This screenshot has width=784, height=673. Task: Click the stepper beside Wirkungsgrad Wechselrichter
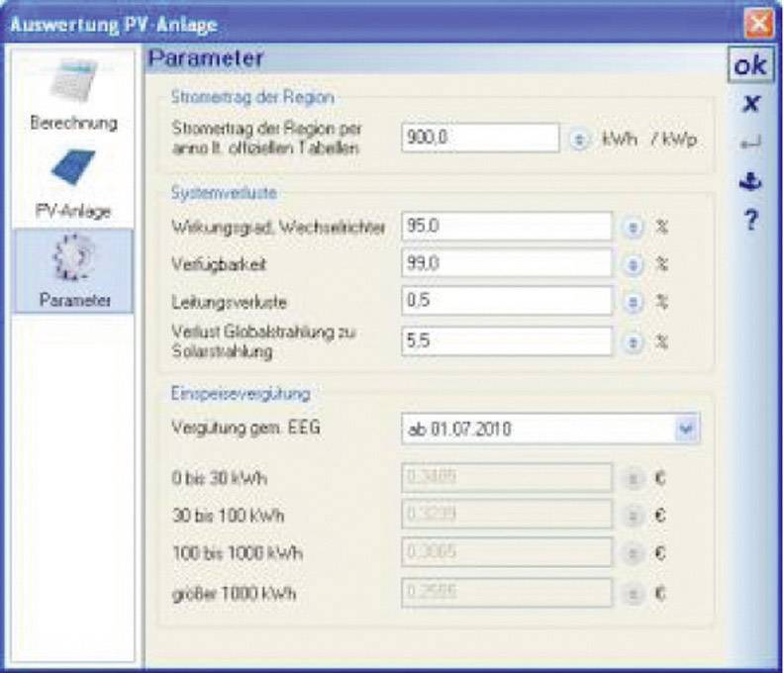(x=633, y=228)
